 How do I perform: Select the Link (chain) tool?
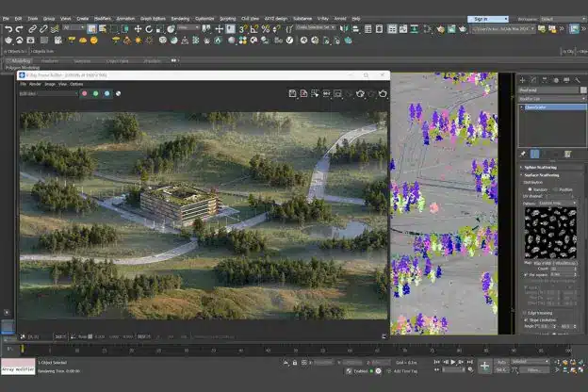pyautogui.click(x=33, y=29)
